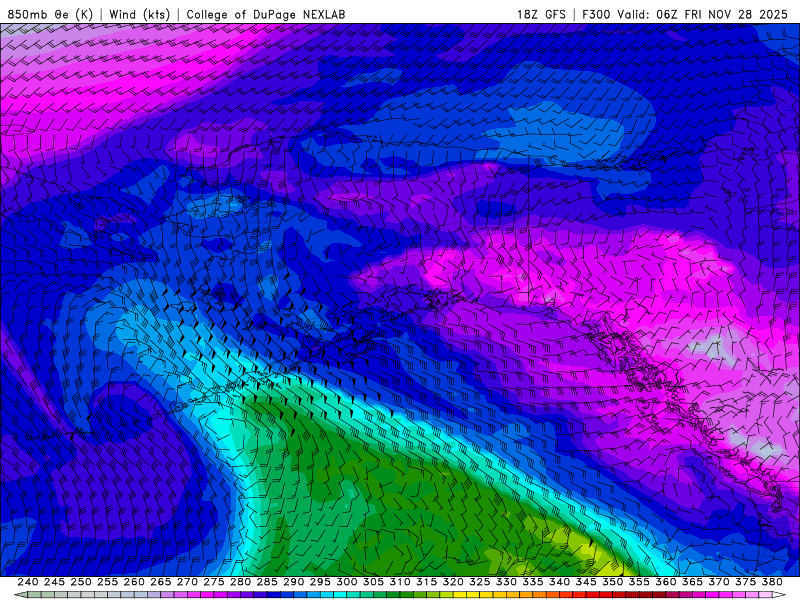This screenshot has height=600, width=800.
Task: Click the 350 value on the color scale
Action: tap(612, 582)
